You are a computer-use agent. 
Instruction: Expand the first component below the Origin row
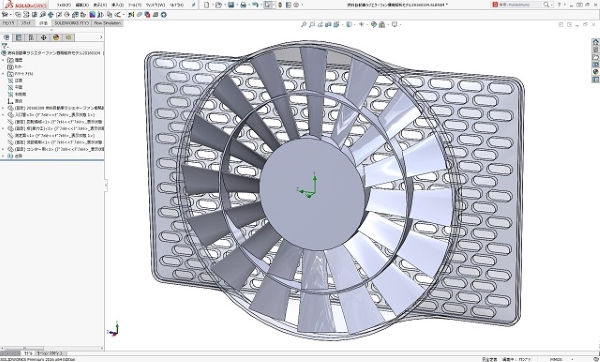[x=3, y=108]
